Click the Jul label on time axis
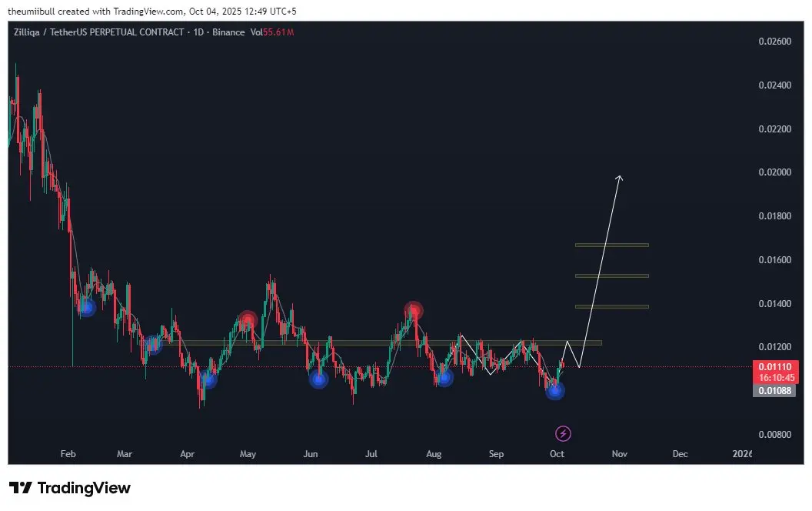 coord(371,454)
